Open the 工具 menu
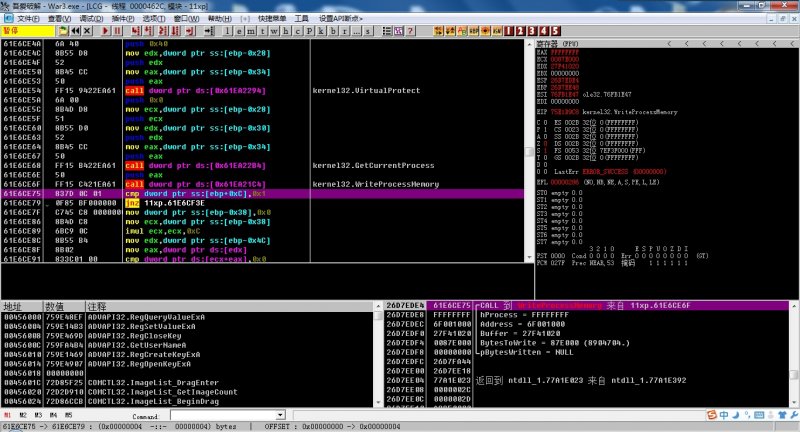 tap(302, 18)
